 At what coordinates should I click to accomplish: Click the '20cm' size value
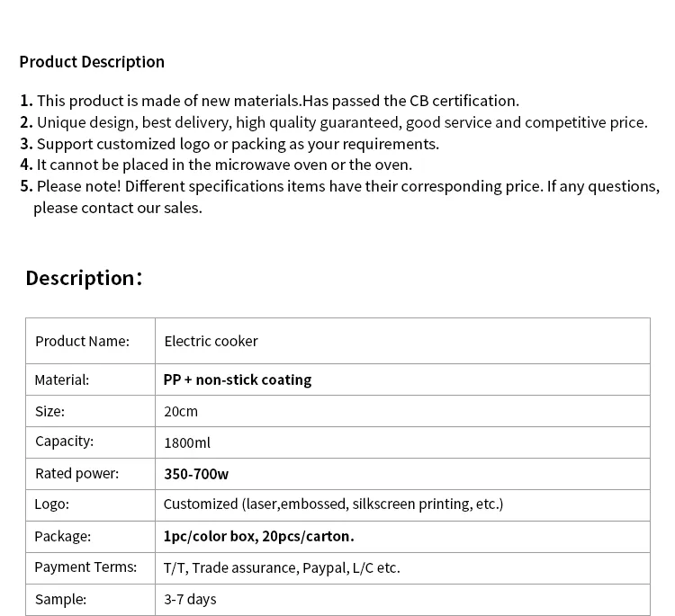click(x=181, y=411)
